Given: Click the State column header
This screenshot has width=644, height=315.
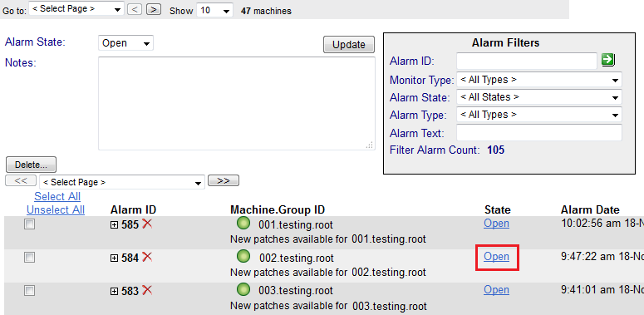Looking at the screenshot, I should (x=498, y=210).
